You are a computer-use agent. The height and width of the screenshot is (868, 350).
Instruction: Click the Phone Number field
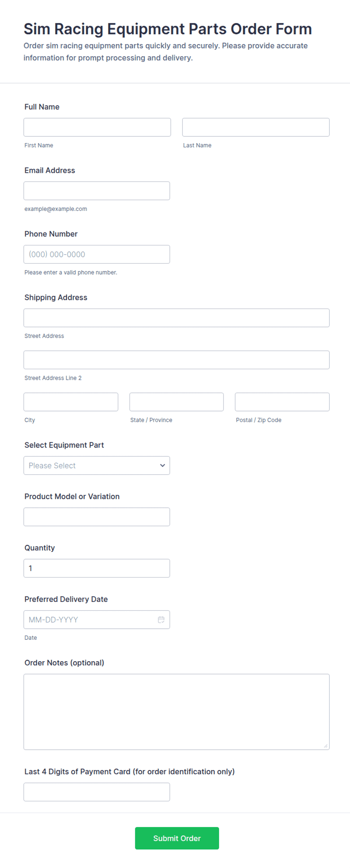click(x=96, y=254)
